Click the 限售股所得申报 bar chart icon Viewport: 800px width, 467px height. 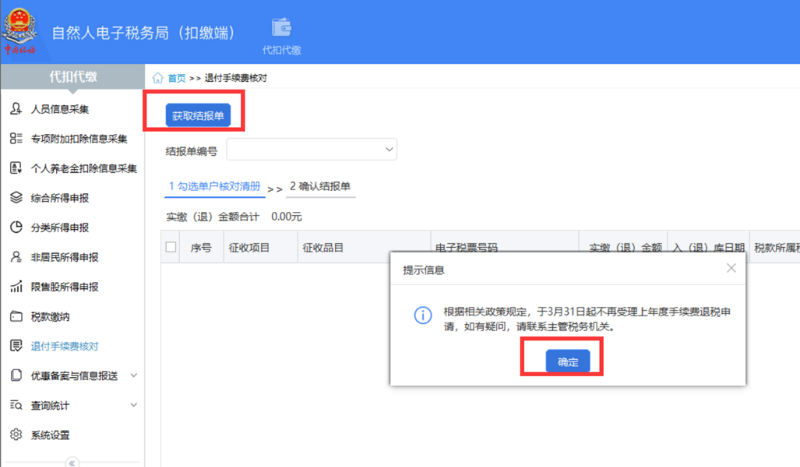tap(16, 287)
